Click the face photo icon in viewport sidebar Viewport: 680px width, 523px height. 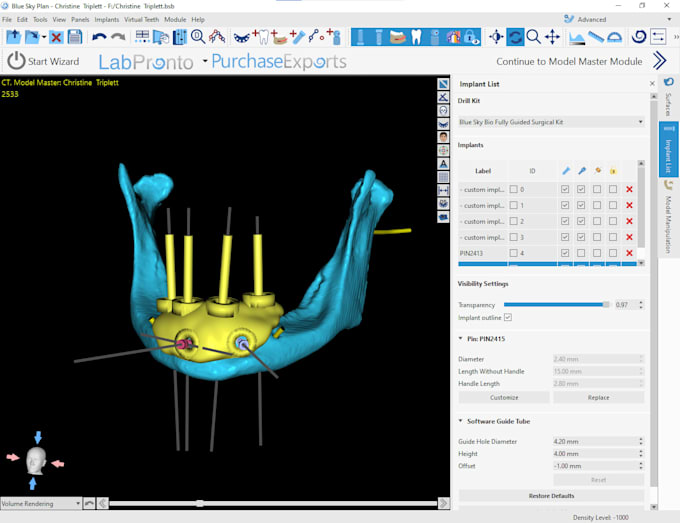[x=443, y=137]
